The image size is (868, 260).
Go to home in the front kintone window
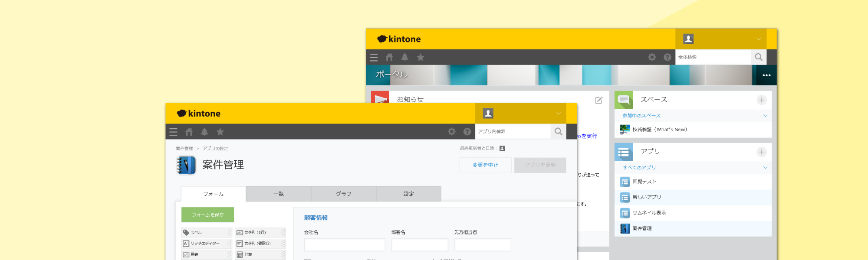[189, 132]
